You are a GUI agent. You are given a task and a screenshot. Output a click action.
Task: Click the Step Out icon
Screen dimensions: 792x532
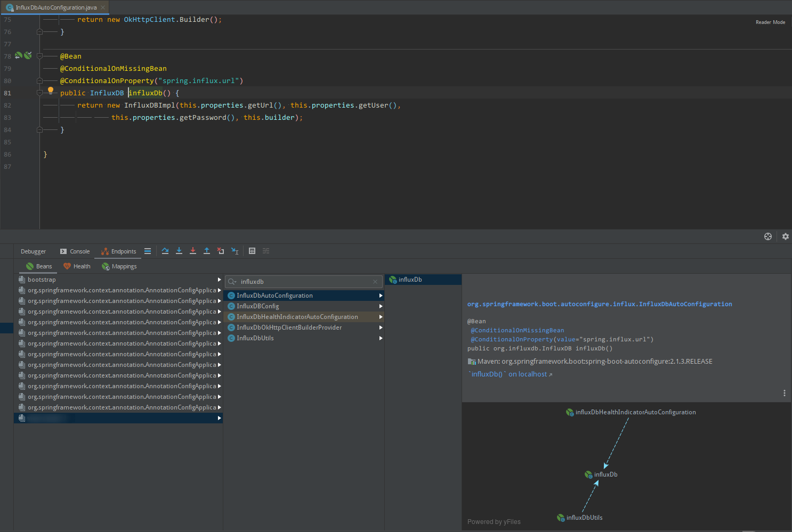207,251
